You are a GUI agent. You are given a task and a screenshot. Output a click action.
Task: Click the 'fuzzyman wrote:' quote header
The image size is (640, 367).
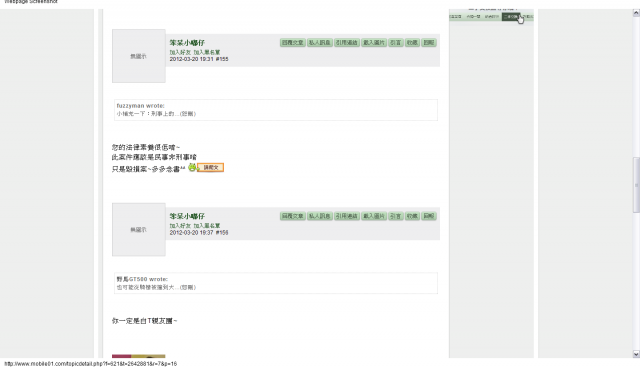[140, 106]
